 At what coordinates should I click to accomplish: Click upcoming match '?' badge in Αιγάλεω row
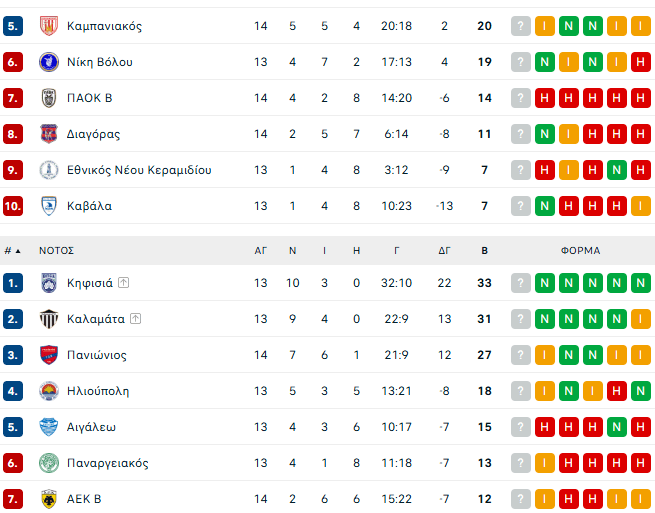521,427
